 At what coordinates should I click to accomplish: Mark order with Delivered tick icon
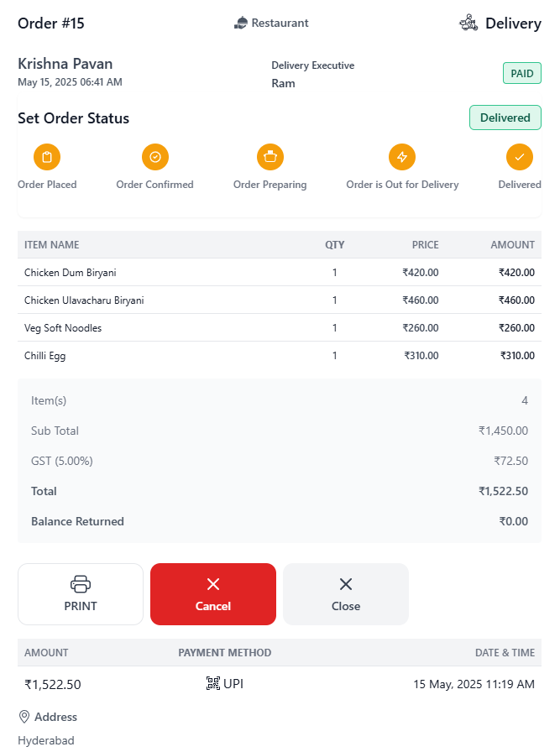click(520, 157)
